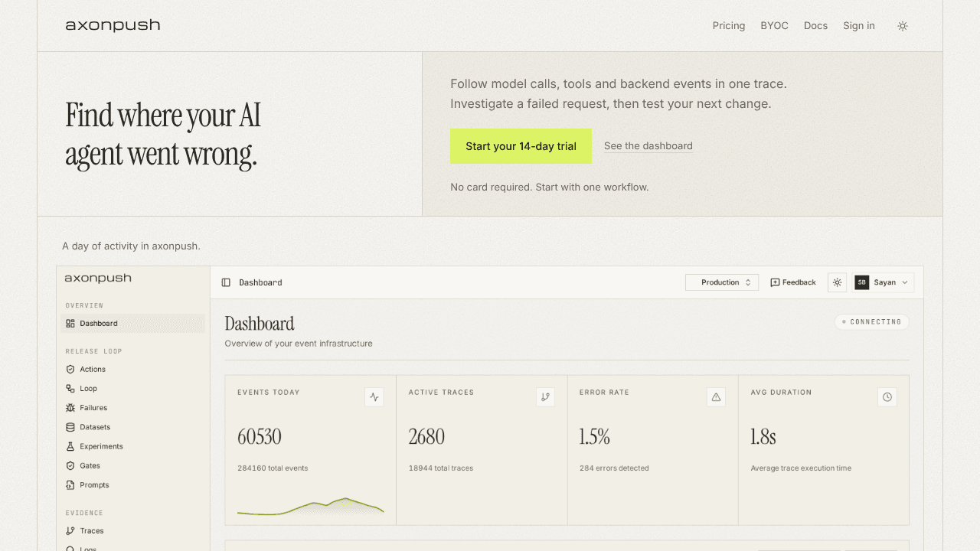Screen dimensions: 980x551
Task: Click the Dashboard breadcrumb in the top bar
Action: coord(260,282)
